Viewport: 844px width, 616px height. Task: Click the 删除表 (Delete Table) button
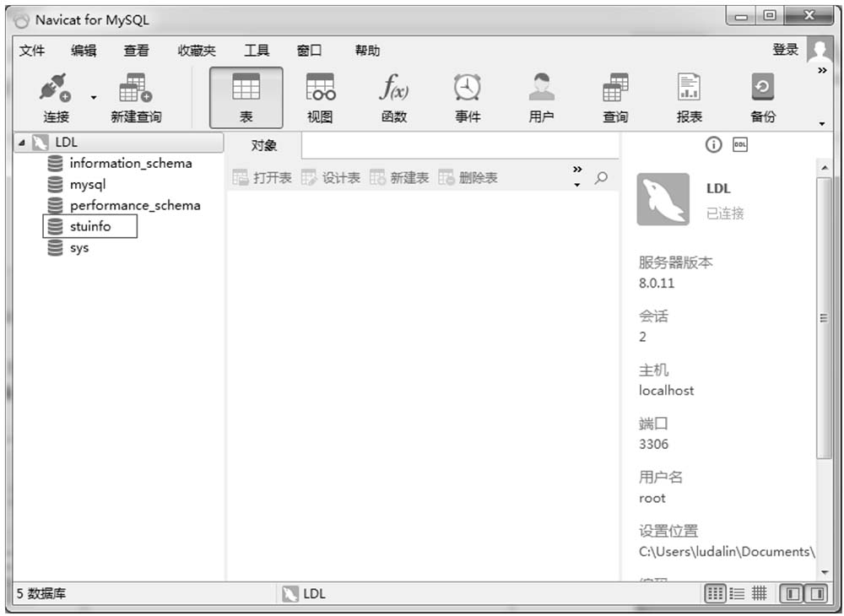(x=468, y=177)
